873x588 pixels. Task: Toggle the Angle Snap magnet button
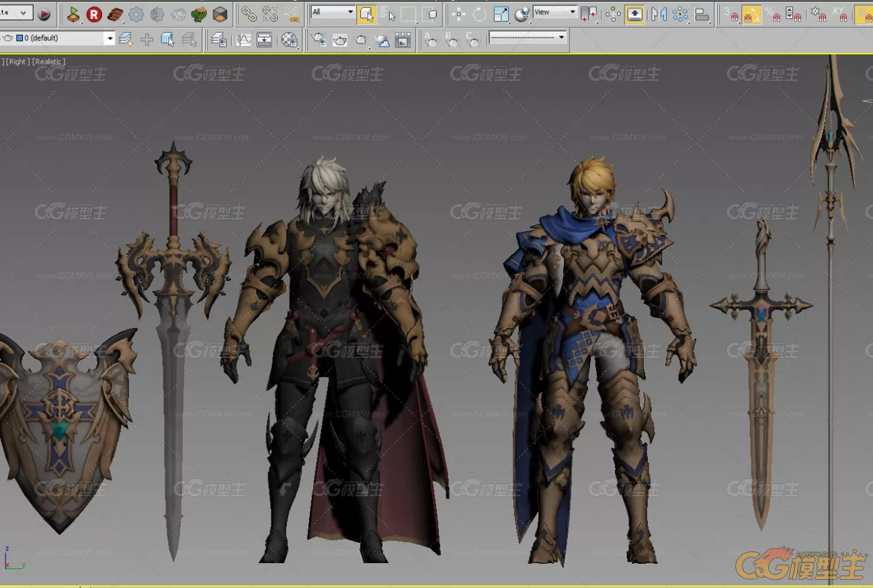coord(752,14)
